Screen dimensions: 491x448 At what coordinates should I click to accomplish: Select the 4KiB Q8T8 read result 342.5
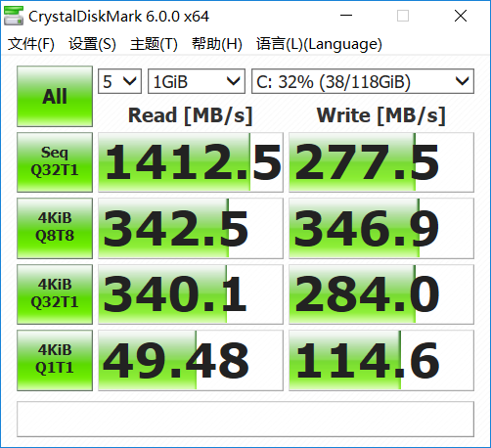point(191,228)
